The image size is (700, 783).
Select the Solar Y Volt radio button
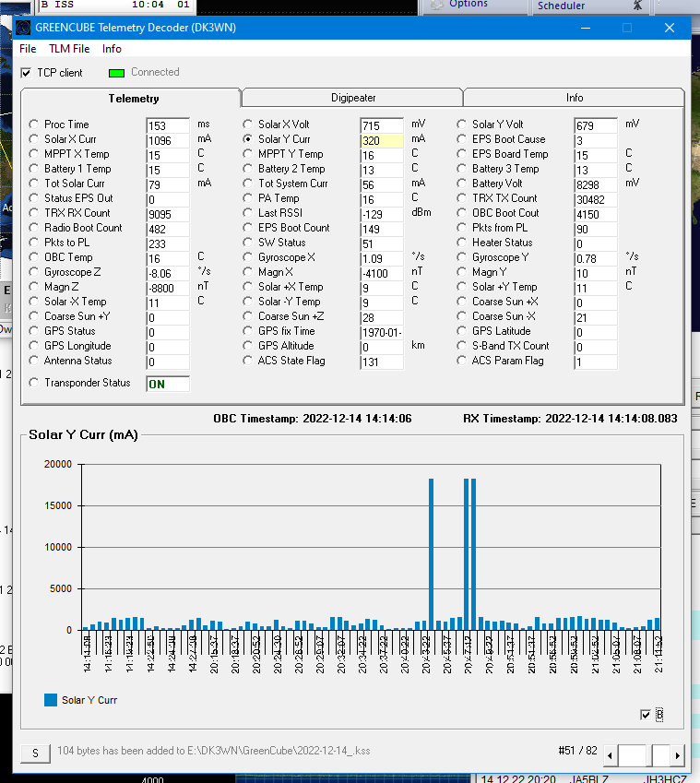click(462, 124)
